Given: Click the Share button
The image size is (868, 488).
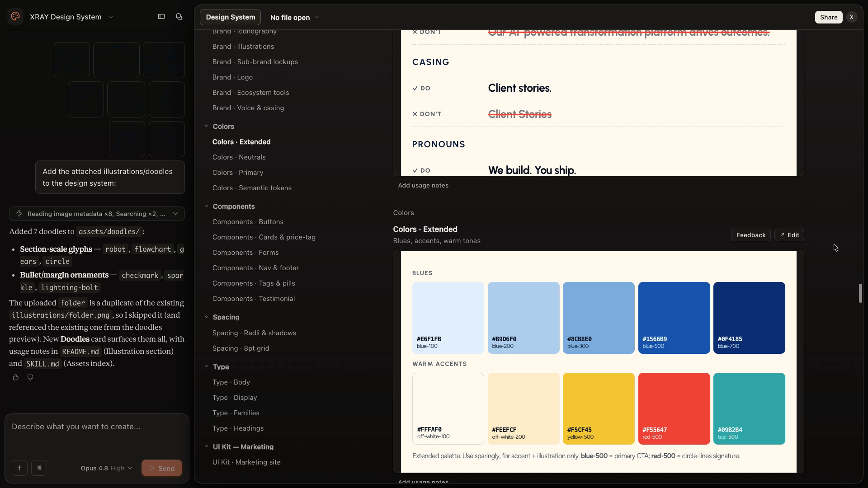Looking at the screenshot, I should (x=829, y=17).
